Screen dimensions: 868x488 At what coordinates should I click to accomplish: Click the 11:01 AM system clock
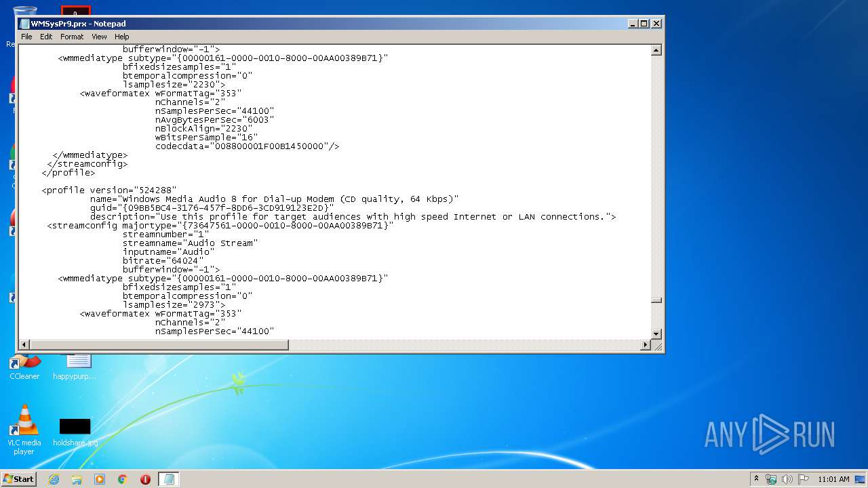tap(833, 479)
